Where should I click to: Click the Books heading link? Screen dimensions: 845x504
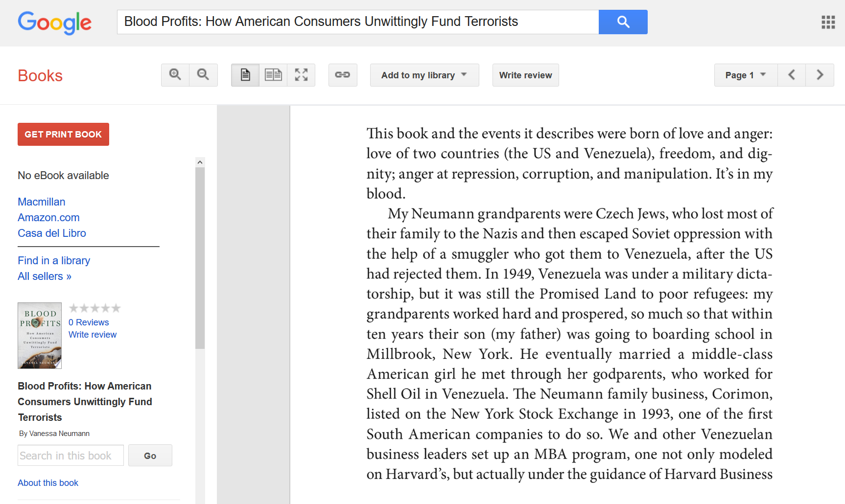pos(40,76)
